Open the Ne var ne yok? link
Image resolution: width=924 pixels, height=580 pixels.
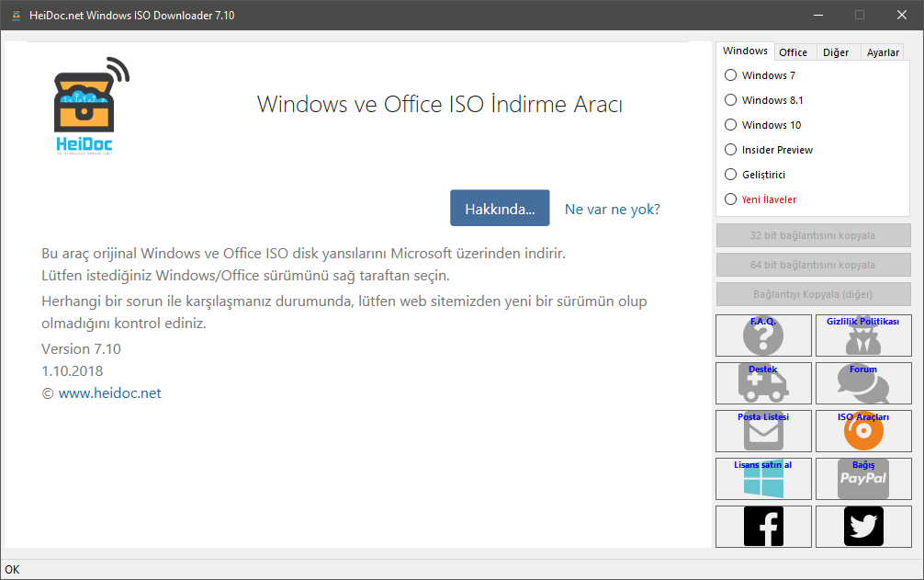tap(613, 210)
